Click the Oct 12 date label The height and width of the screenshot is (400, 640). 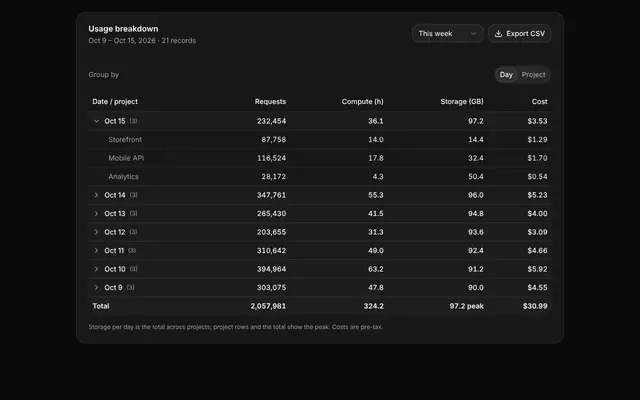pos(115,232)
